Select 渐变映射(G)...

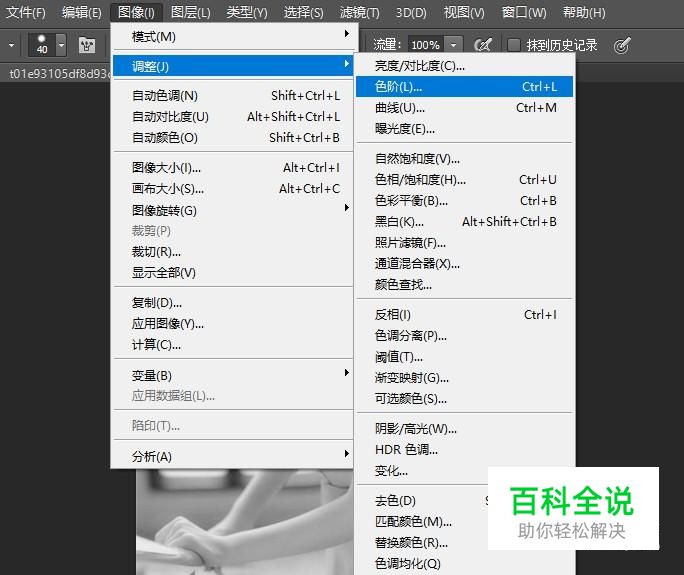point(464,378)
